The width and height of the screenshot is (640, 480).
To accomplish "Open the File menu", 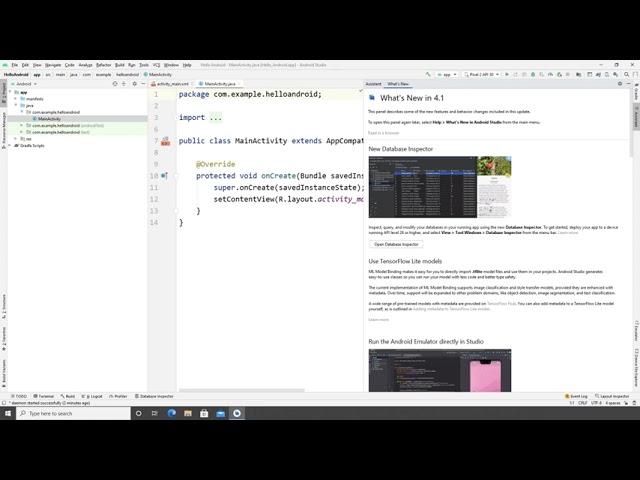I will [15, 65].
